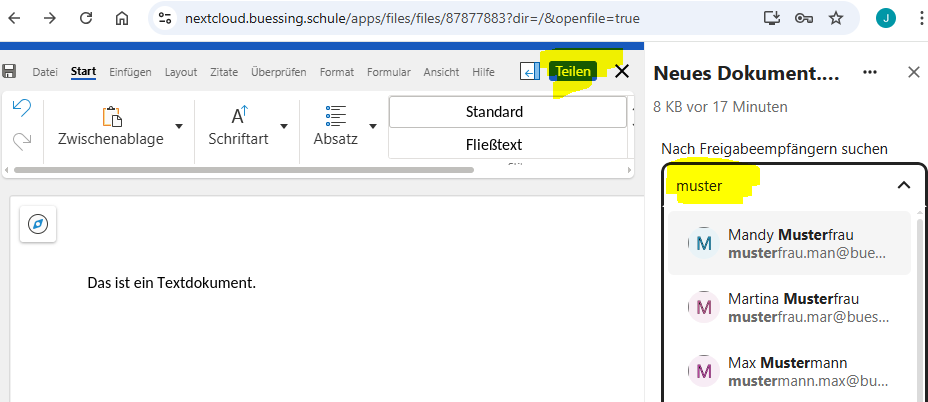Viewport: 928px width, 402px height.
Task: Click the Save floppy disk icon
Action: pyautogui.click(x=10, y=71)
